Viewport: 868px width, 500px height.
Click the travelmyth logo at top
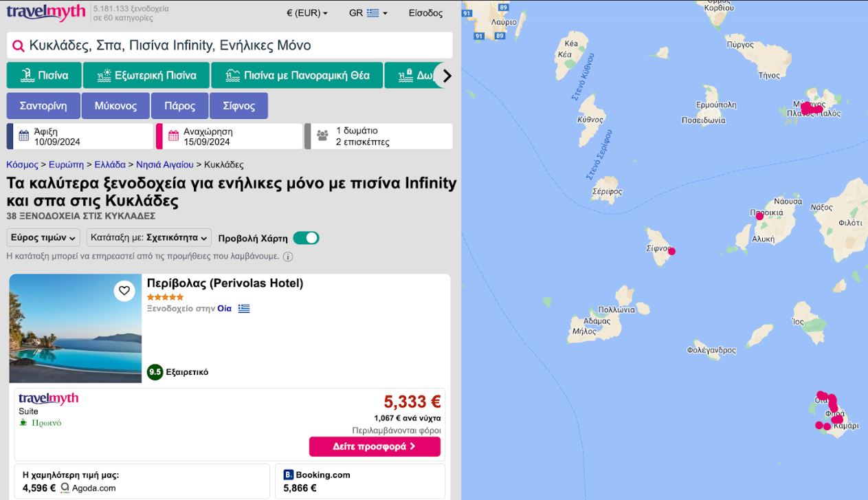tap(46, 12)
